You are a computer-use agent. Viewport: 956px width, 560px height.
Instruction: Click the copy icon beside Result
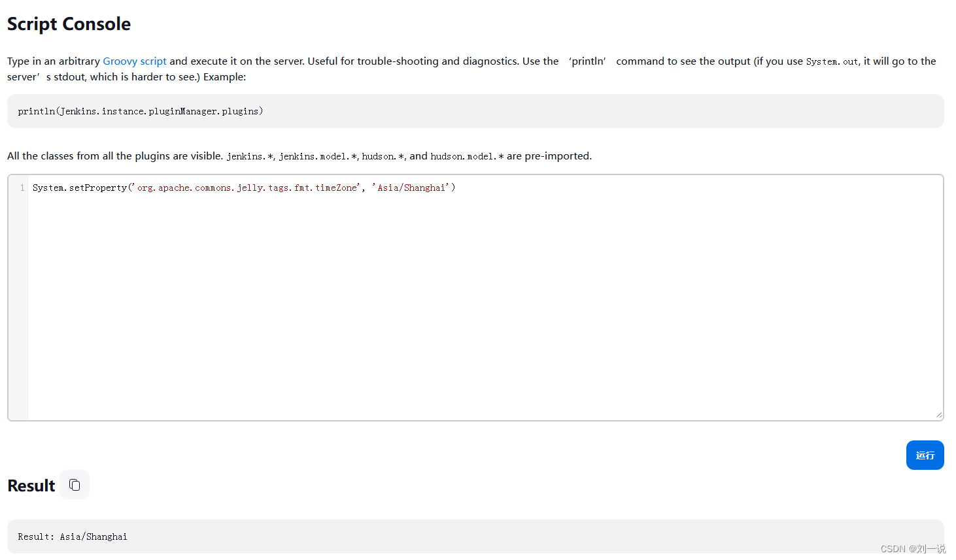(x=75, y=485)
